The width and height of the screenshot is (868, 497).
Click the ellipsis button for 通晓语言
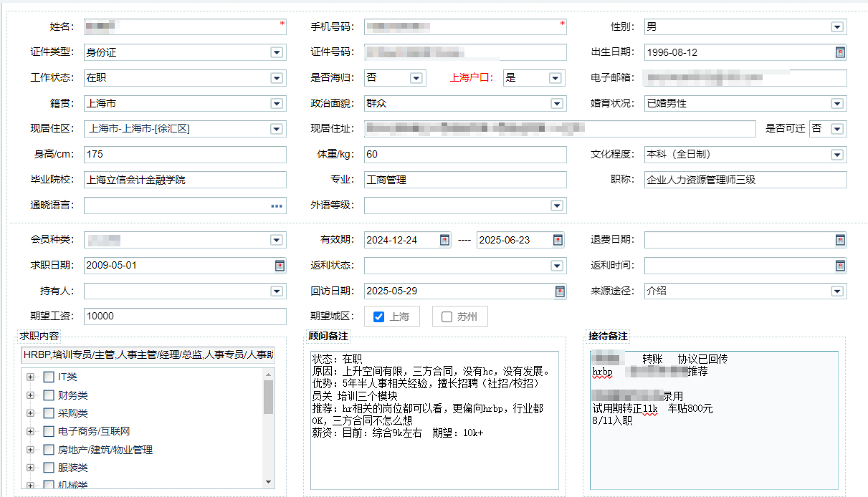point(277,206)
